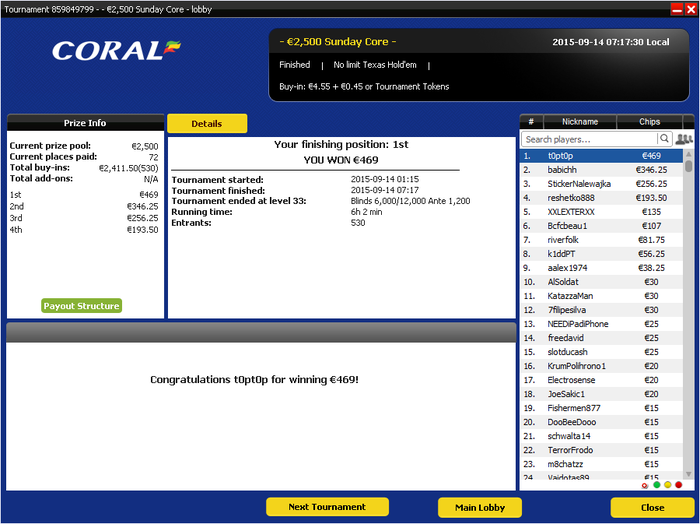
Task: Click the Running time value 6h 2 min
Action: coord(367,212)
